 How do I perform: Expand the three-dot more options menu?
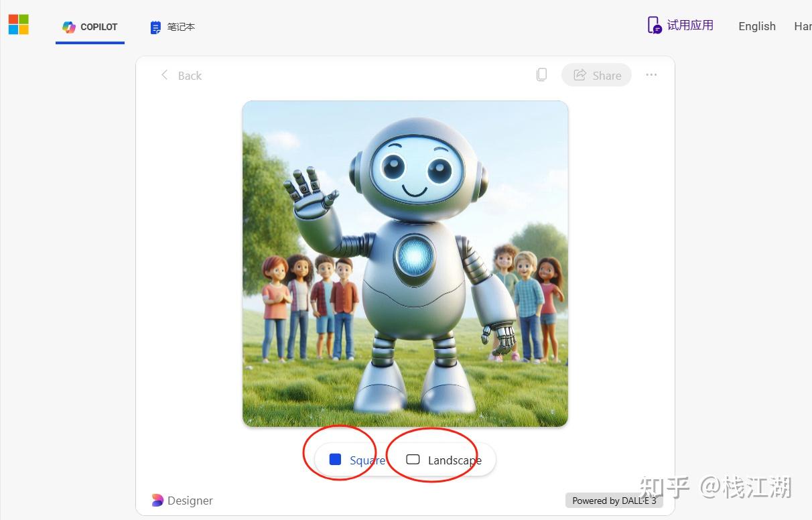point(651,75)
